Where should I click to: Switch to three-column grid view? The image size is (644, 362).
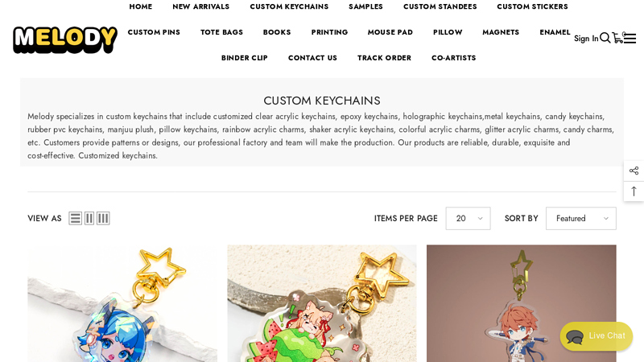103,218
